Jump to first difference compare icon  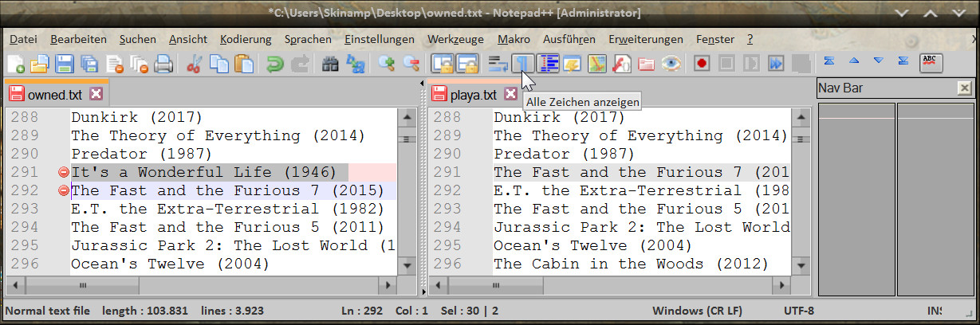click(x=830, y=61)
